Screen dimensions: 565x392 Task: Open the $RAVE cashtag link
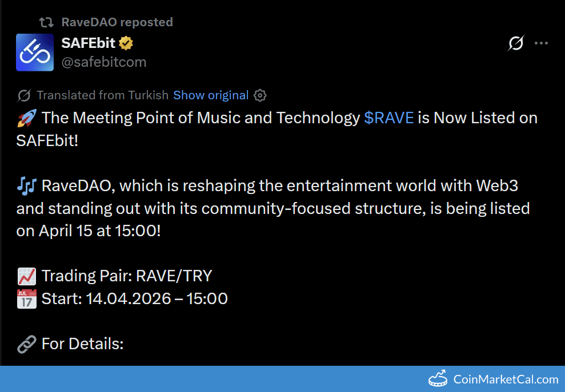tap(388, 118)
